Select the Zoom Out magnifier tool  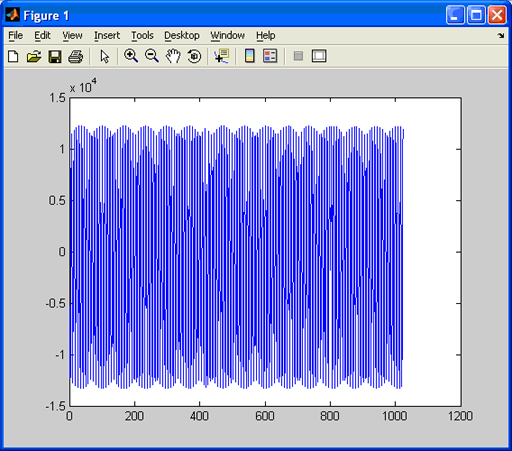tap(152, 56)
